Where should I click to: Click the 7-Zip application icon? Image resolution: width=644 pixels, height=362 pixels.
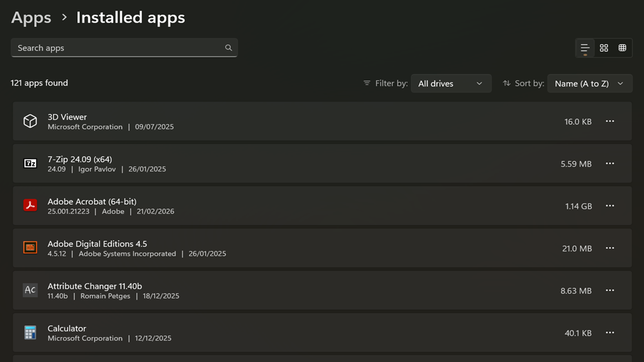click(30, 163)
